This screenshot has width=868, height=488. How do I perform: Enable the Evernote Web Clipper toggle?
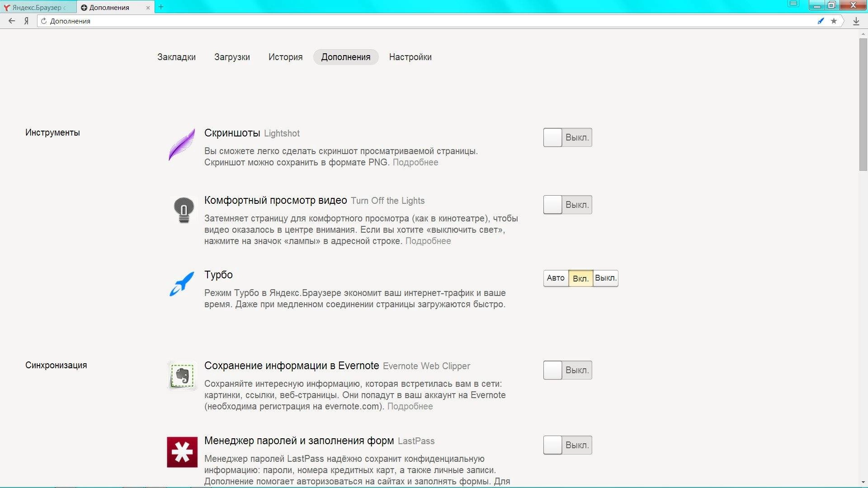pos(567,370)
